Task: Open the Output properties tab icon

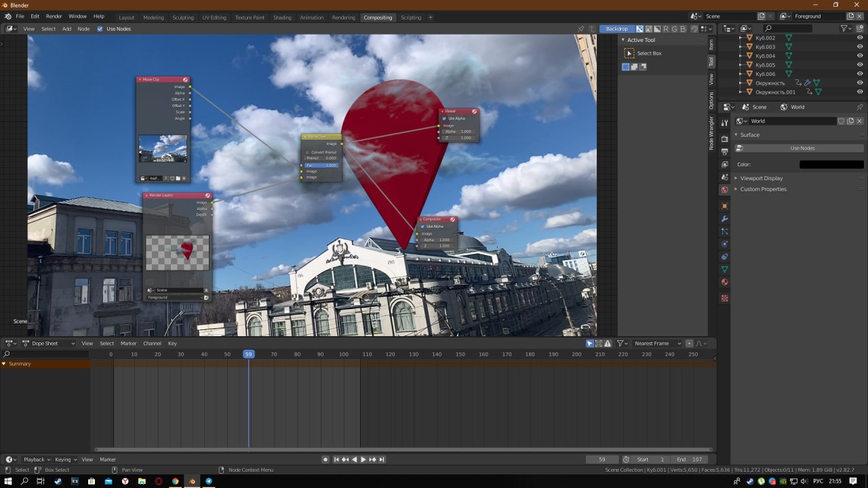Action: click(x=724, y=151)
